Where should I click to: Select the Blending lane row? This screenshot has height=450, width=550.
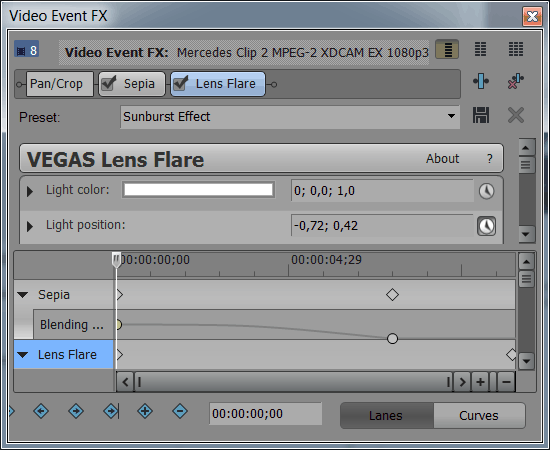[73, 324]
